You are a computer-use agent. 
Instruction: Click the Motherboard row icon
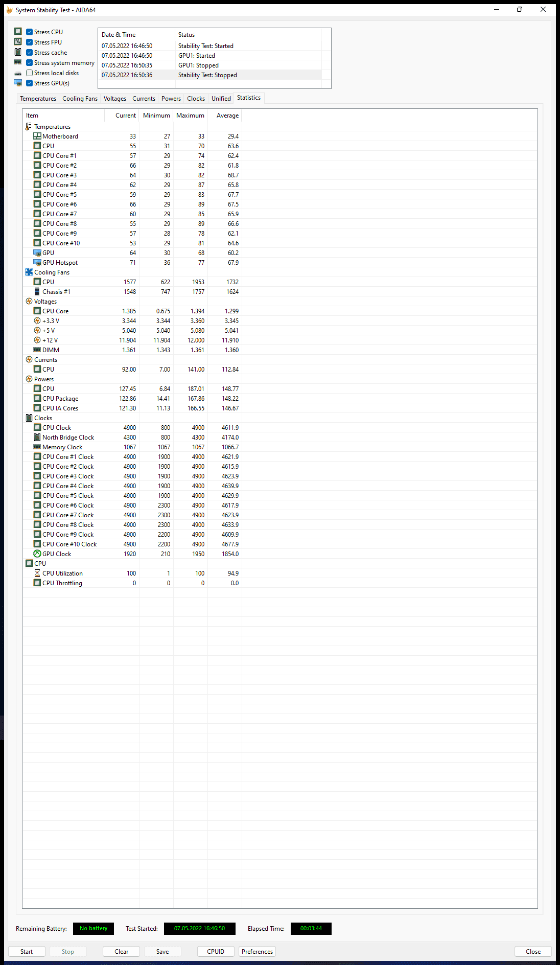[x=37, y=136]
